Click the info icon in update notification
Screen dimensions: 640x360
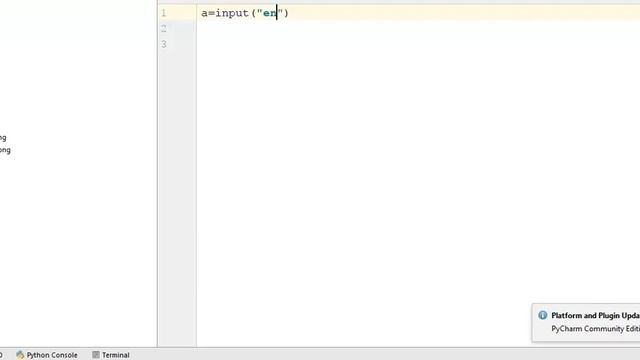click(x=542, y=315)
